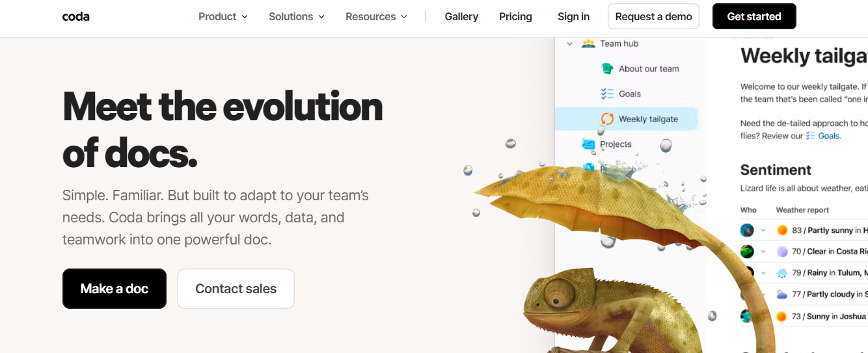Click the Coda logo
This screenshot has width=868, height=353.
click(75, 16)
